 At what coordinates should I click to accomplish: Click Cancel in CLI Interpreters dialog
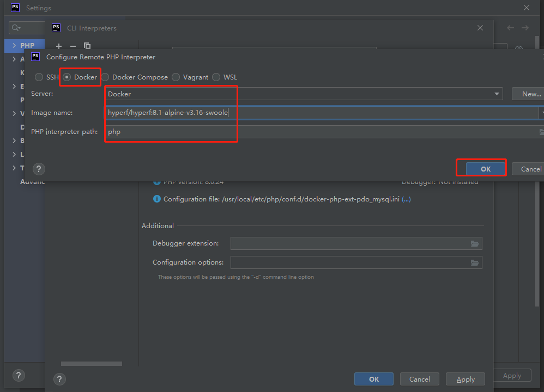tap(420, 379)
